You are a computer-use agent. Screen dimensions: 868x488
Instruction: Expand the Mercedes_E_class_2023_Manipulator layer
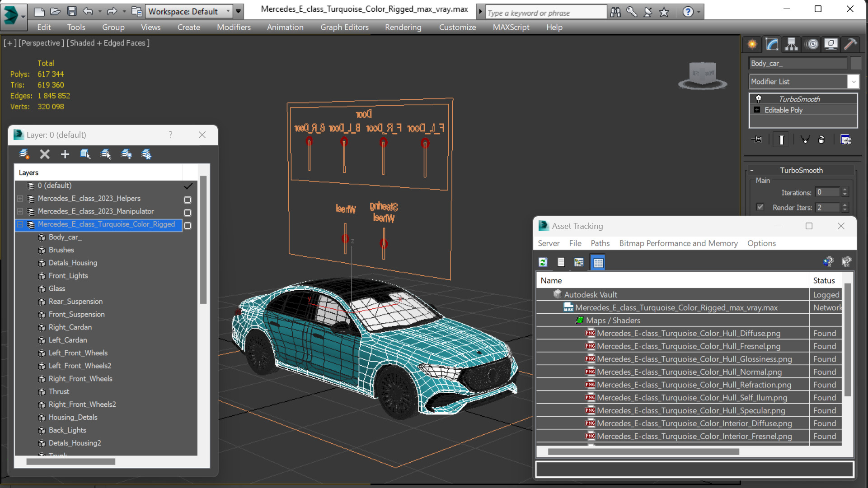point(20,212)
